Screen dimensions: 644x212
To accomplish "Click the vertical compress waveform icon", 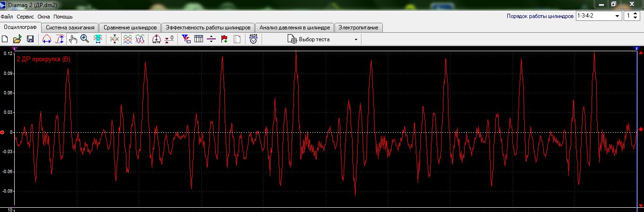I will 115,39.
